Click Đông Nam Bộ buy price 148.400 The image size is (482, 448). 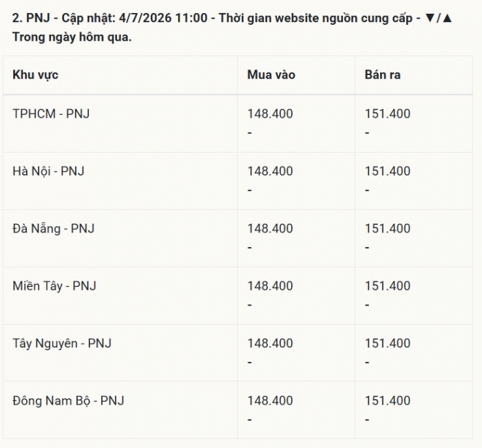click(x=270, y=401)
